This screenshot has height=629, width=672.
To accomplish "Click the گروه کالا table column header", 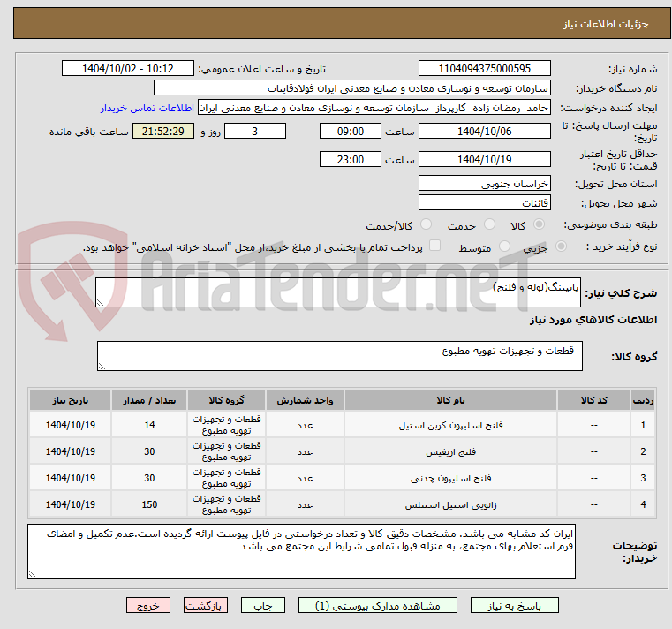I will pyautogui.click(x=226, y=400).
